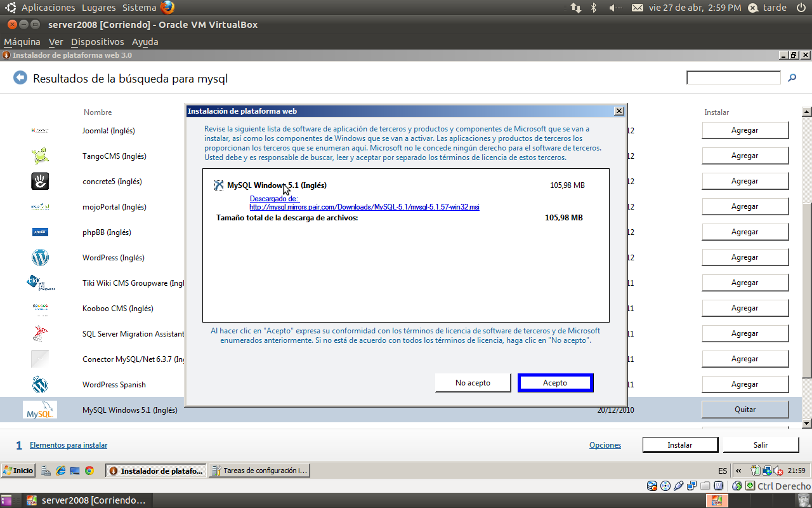Click the optical disc icon in VirtualBox status bar
812x508 pixels.
click(665, 486)
